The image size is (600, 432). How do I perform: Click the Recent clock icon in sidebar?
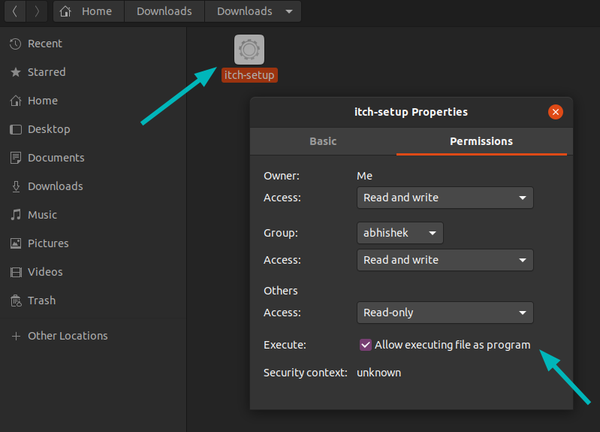[16, 44]
